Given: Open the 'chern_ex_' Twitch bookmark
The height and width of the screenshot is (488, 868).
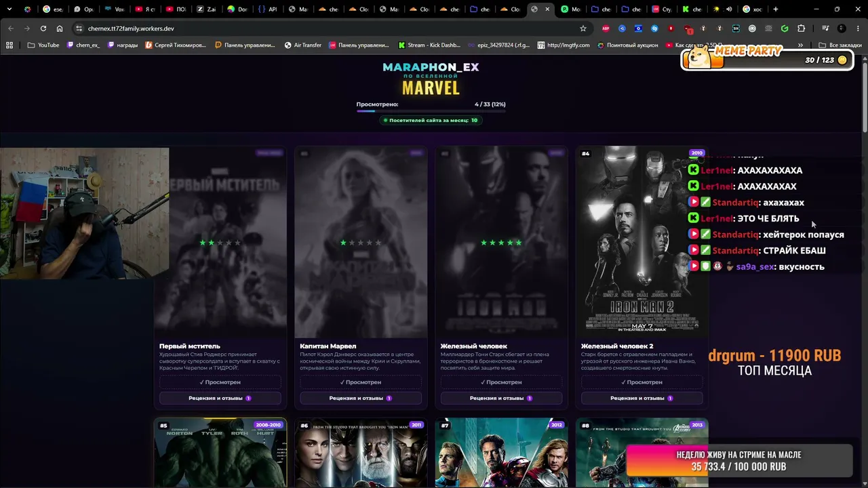Looking at the screenshot, I should (x=83, y=45).
